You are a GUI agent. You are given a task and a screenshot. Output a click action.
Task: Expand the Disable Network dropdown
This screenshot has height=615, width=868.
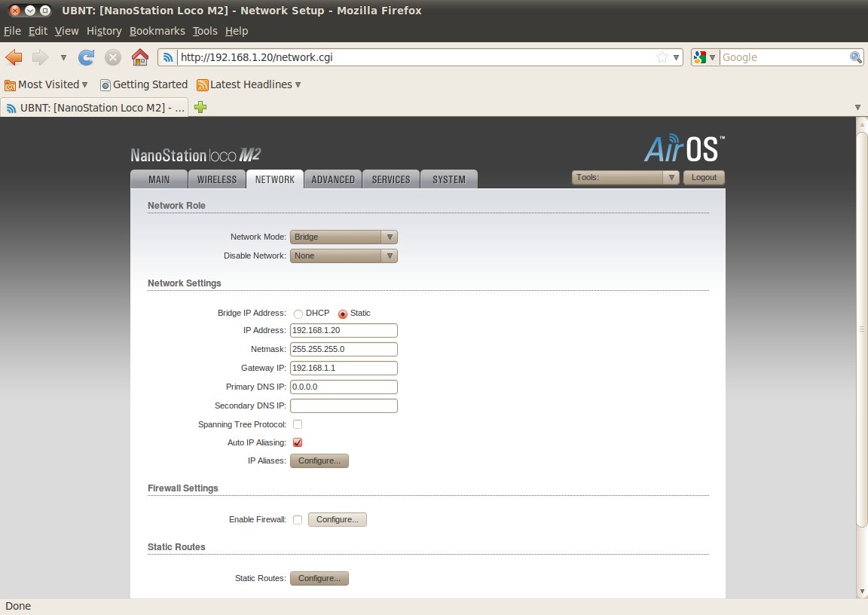344,255
